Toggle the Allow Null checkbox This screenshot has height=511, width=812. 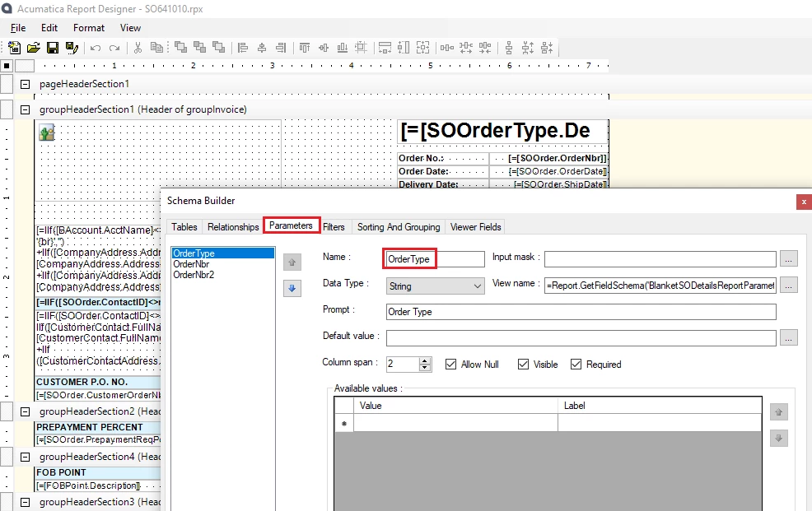tap(451, 364)
